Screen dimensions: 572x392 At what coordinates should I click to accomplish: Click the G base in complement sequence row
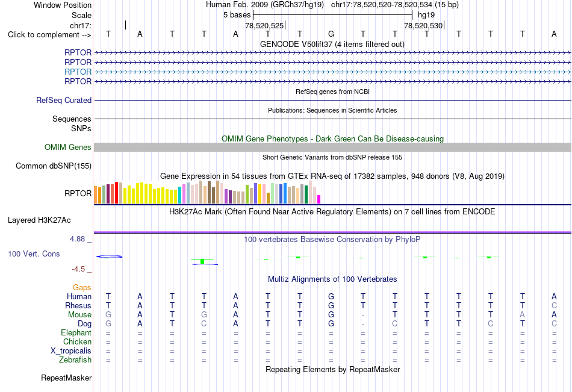click(x=331, y=34)
